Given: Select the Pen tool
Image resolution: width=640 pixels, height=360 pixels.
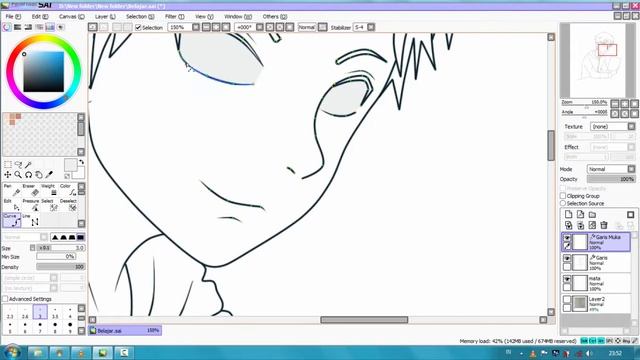Looking at the screenshot, I should coord(11,190).
